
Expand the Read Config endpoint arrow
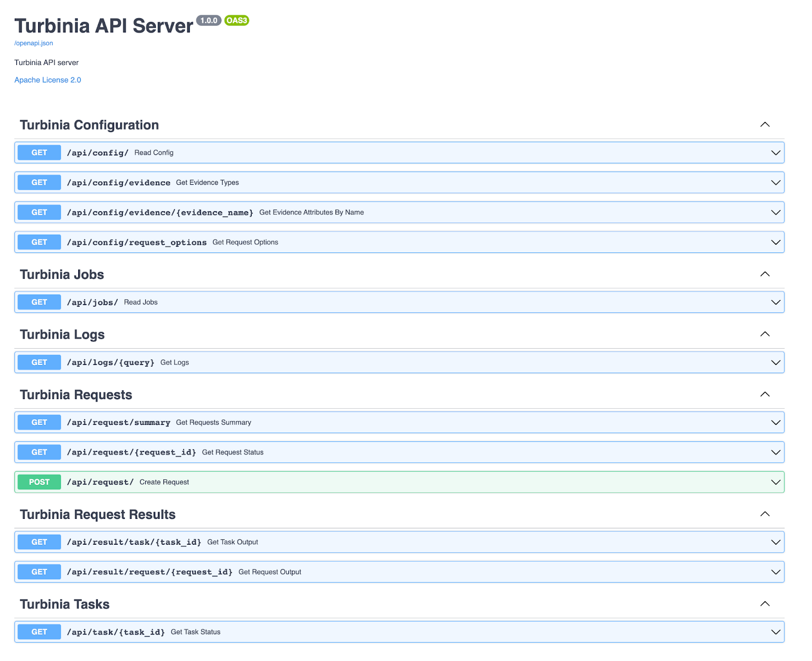coord(775,153)
